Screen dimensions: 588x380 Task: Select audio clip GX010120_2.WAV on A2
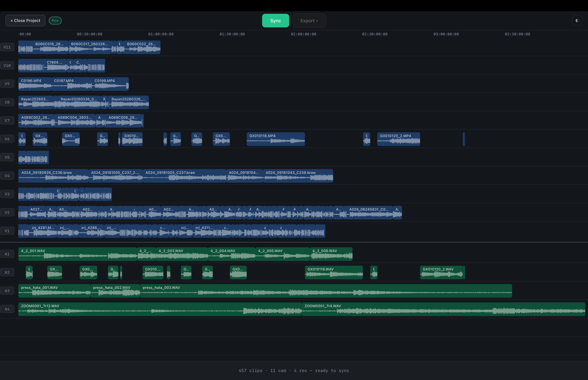(x=441, y=272)
